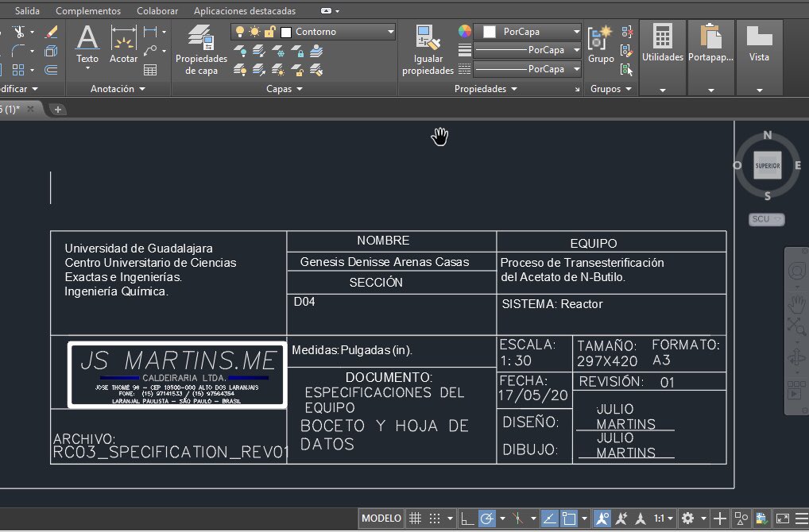The height and width of the screenshot is (532, 809).
Task: Click the turn all layers on icon
Action: (x=240, y=69)
